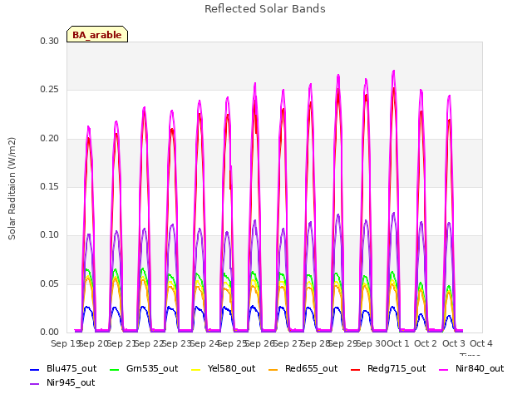Click the 0.25 y-axis tick value
Viewport: 532px width, 399px height.
(x=50, y=90)
